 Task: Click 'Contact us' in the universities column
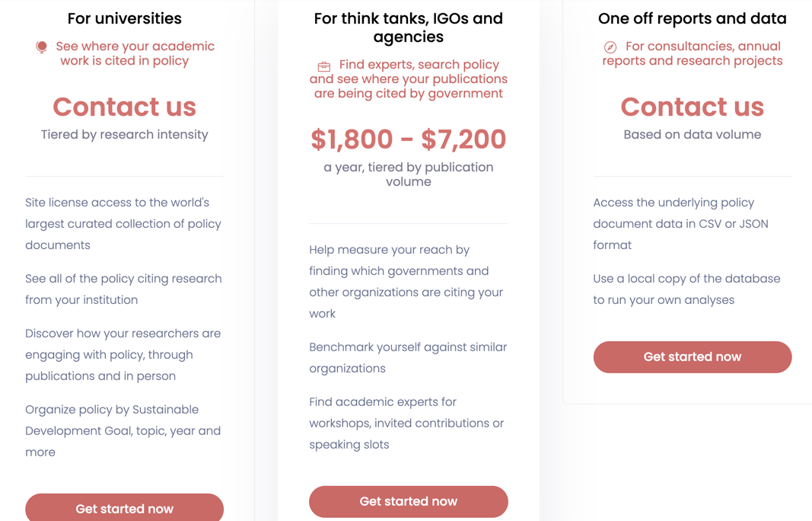pos(124,107)
